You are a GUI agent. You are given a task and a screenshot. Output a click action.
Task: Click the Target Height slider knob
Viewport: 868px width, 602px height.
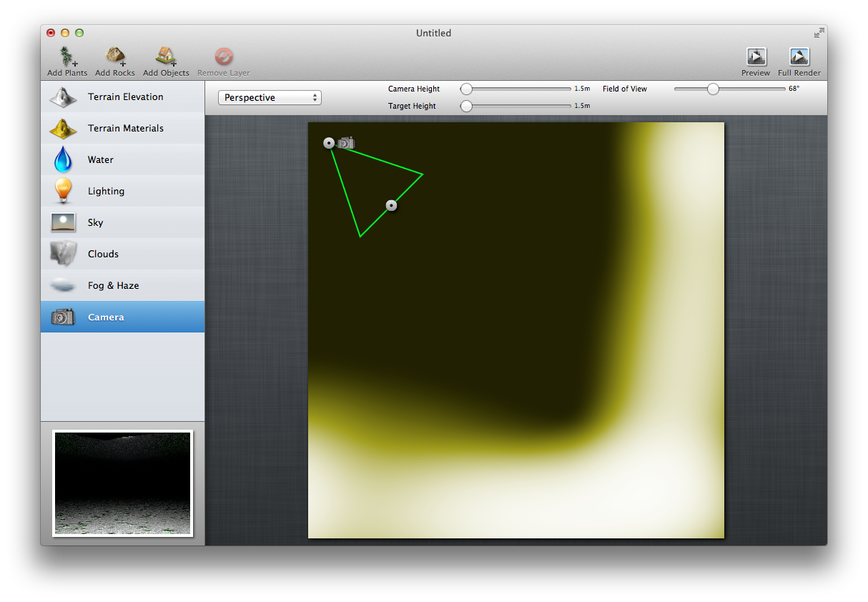coord(466,106)
